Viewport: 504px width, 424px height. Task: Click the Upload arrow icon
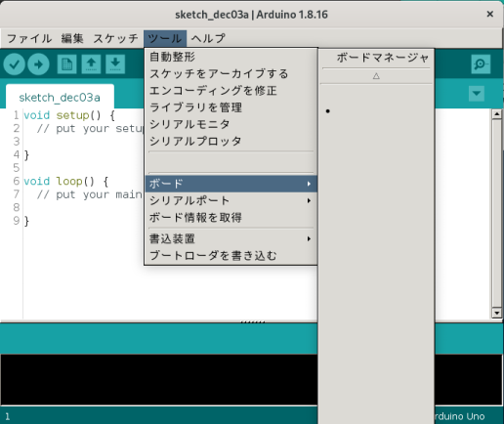(38, 64)
